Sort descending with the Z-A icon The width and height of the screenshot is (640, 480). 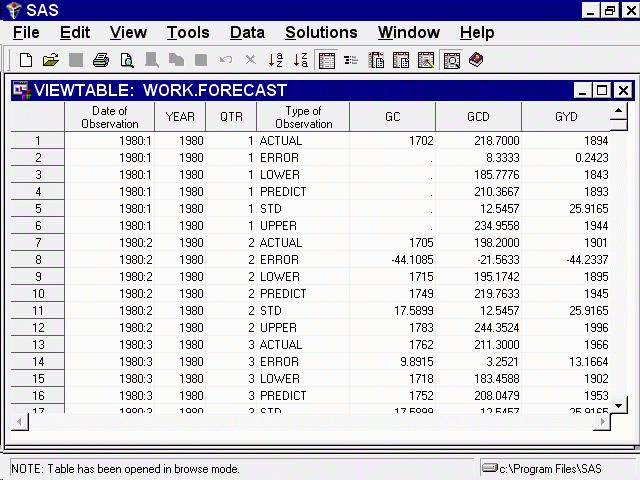[300, 61]
